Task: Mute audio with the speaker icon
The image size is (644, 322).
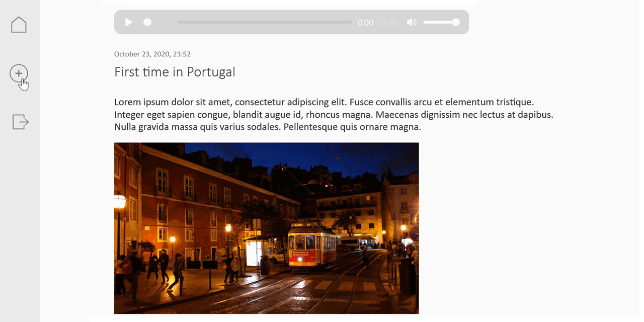Action: [x=412, y=22]
